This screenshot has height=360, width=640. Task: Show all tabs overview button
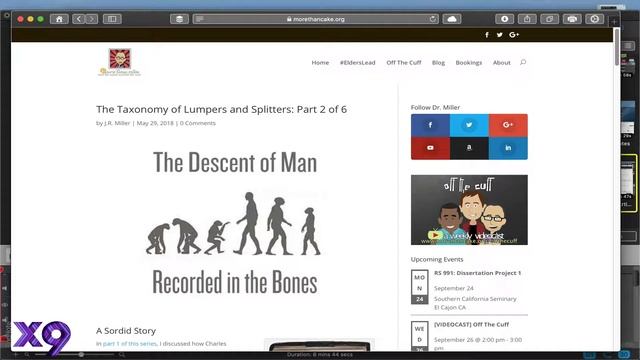point(549,19)
